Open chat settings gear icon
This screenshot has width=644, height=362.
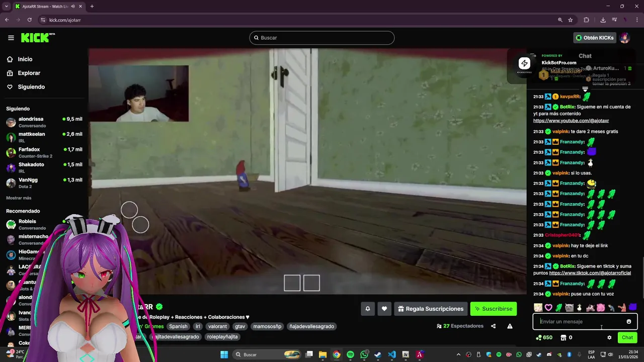(609, 338)
